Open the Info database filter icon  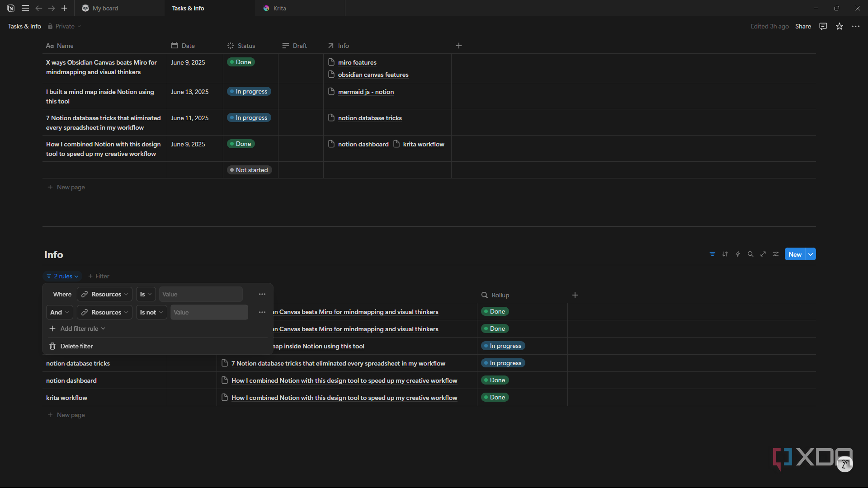click(712, 254)
